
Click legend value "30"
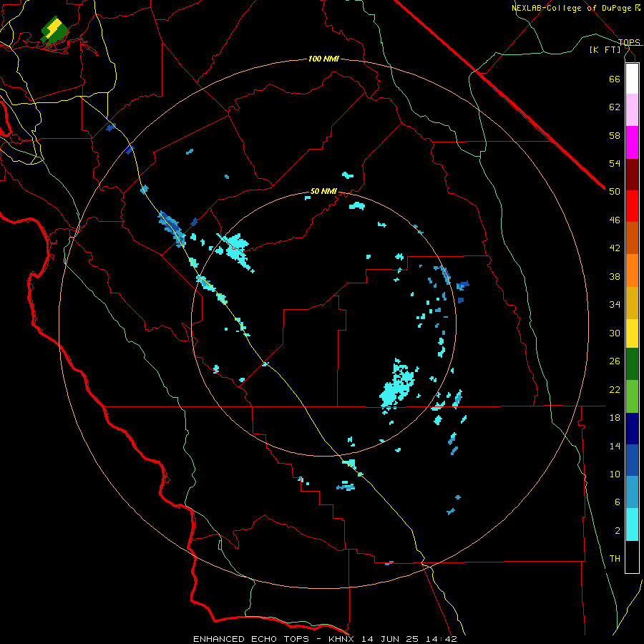point(615,333)
